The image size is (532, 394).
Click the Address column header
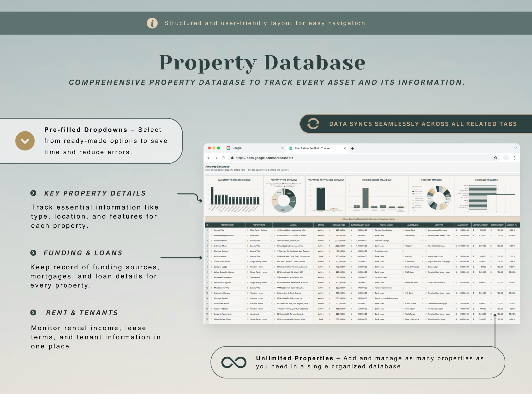point(293,225)
